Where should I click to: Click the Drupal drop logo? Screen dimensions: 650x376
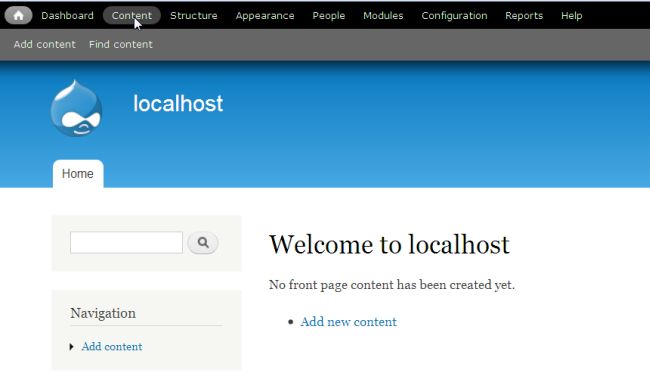[76, 108]
